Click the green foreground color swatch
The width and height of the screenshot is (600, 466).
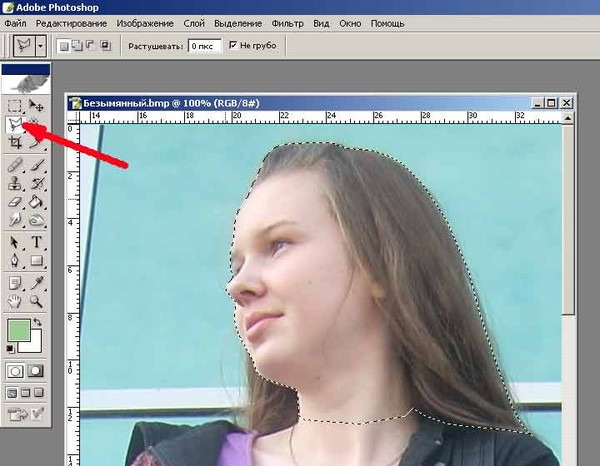(18, 330)
